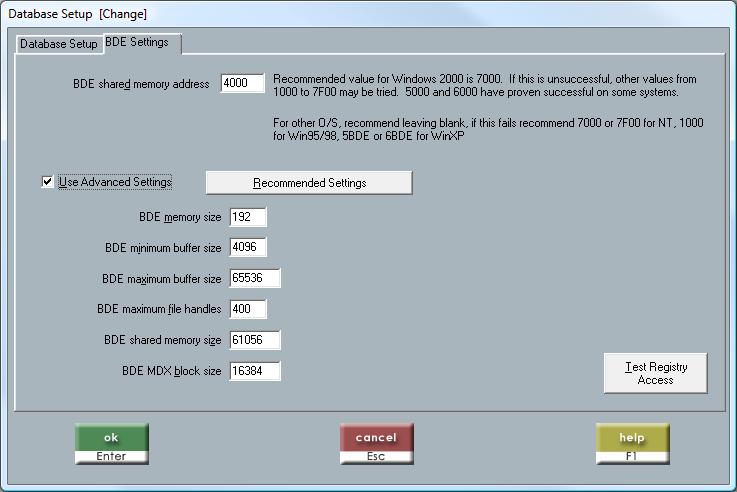The image size is (737, 492).
Task: Open help with the yellow help button
Action: tap(632, 444)
